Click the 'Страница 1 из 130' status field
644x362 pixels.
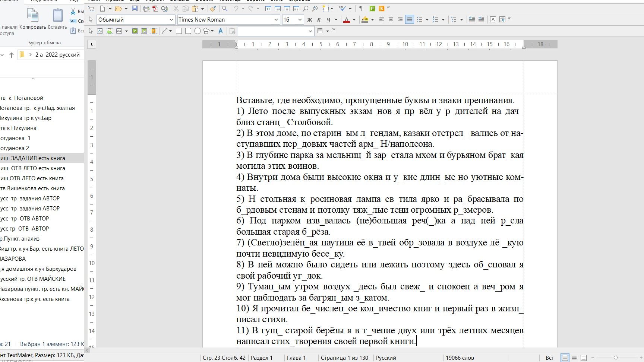click(344, 358)
